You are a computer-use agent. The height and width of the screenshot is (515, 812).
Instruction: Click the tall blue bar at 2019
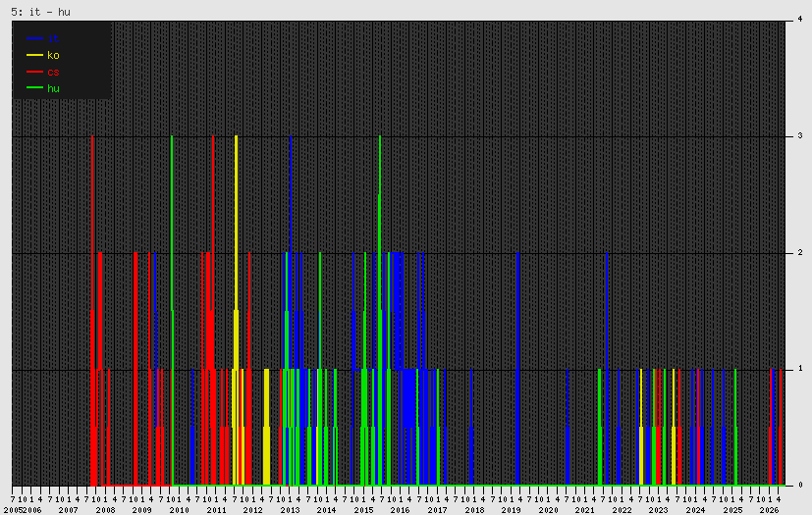click(x=517, y=369)
